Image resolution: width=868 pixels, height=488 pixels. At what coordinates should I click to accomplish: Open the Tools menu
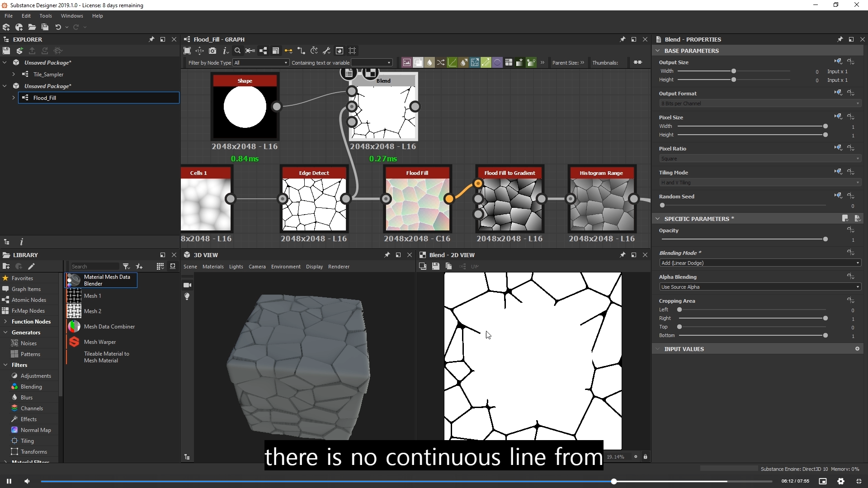46,16
